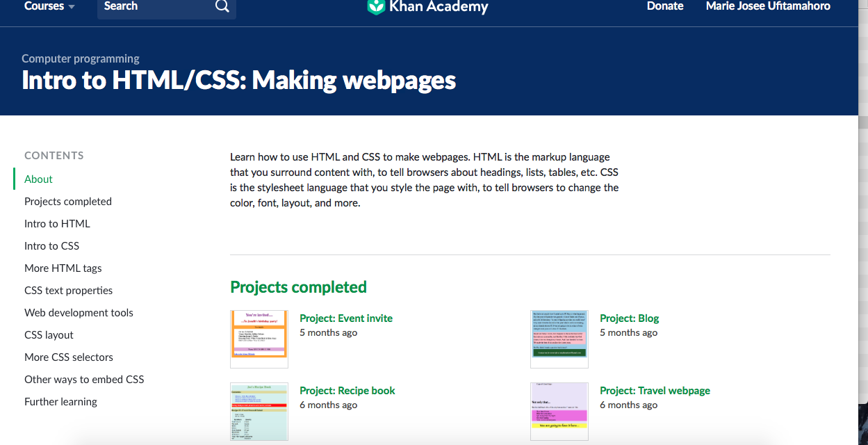
Task: Select CSS layout in contents
Action: (x=49, y=335)
